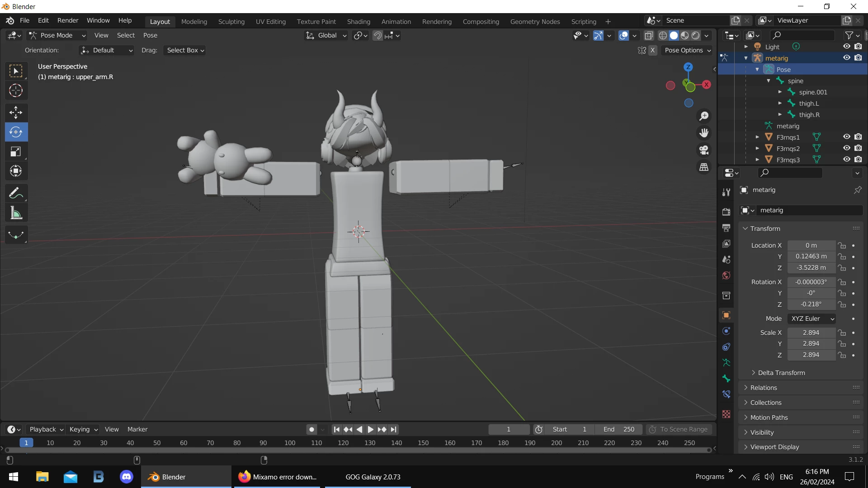Open the Pose Mode dropdown
The image size is (868, 488).
pos(57,35)
